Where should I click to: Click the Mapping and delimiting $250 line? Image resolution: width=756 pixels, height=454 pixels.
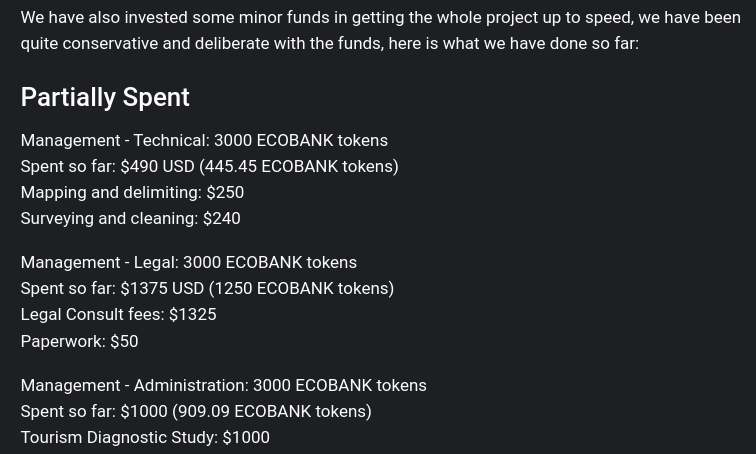coord(132,192)
